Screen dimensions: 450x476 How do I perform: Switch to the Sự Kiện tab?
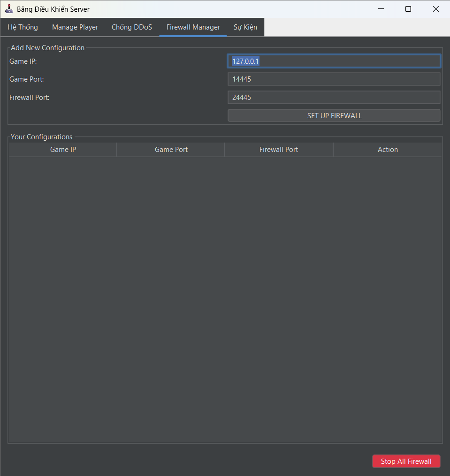pyautogui.click(x=245, y=27)
